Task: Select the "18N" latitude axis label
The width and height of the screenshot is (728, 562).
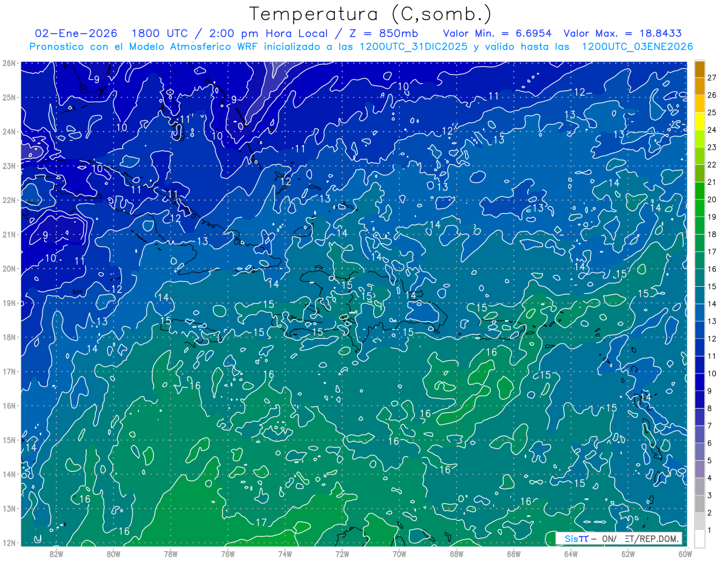Action: (9, 337)
